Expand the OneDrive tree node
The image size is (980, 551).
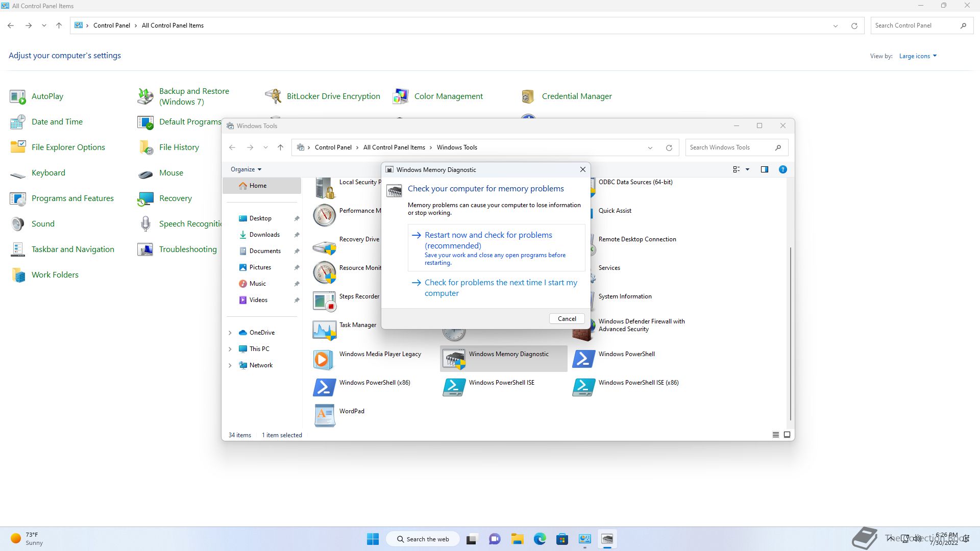coord(230,333)
